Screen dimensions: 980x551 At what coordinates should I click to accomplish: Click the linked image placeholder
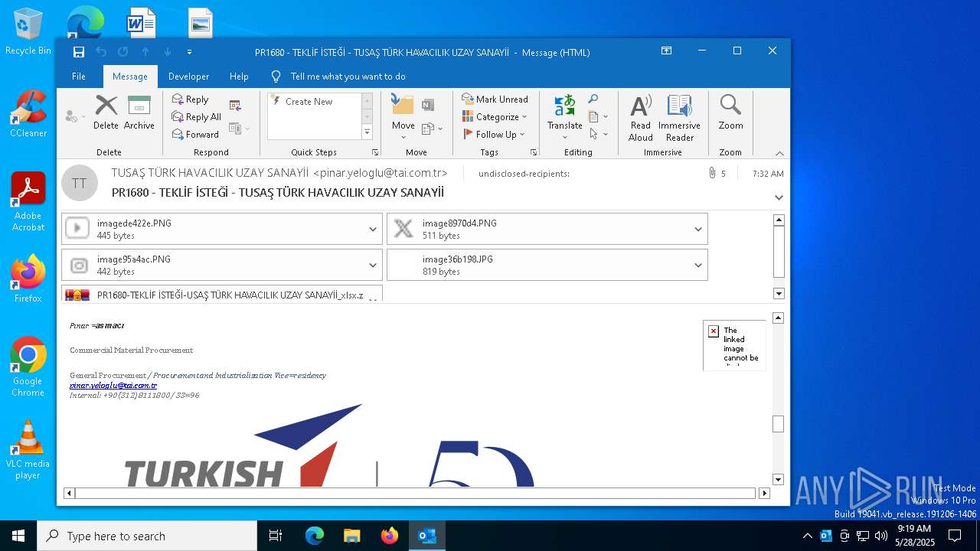click(734, 345)
